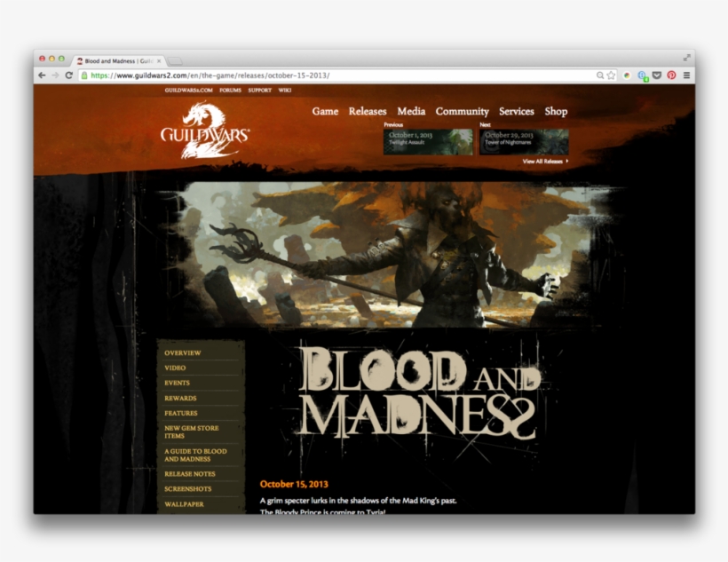Screen dimensions: 728x562
Task: Click the Pinterest extension icon
Action: [x=671, y=75]
